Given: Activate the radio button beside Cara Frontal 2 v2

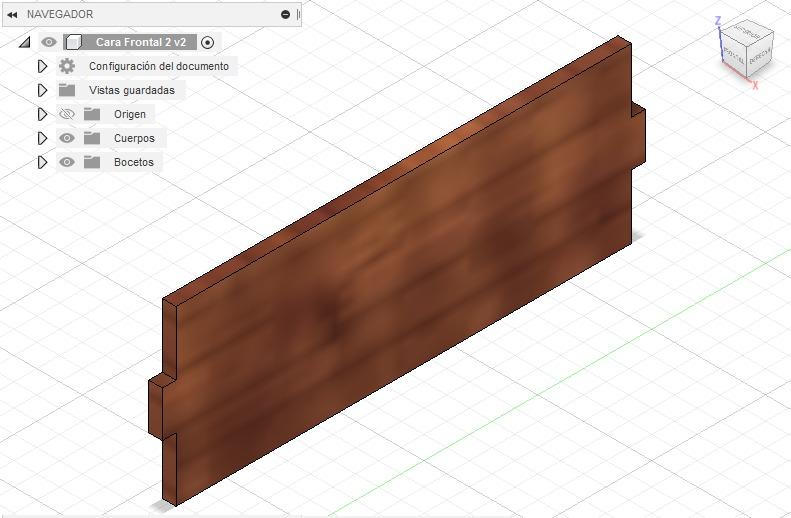Looking at the screenshot, I should [207, 42].
